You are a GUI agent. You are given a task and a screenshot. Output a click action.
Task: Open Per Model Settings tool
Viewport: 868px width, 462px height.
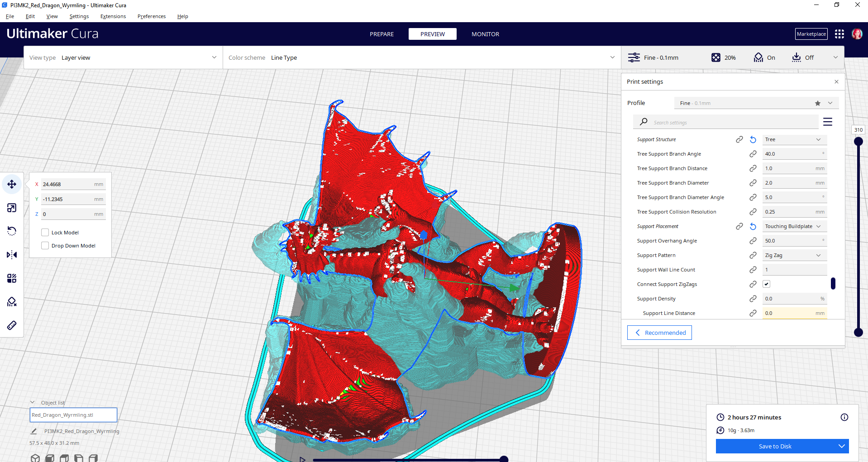11,278
